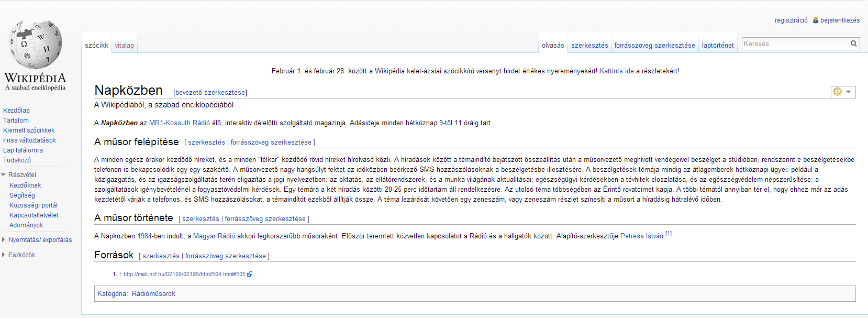Click the user icon beside bejelentkezés
This screenshot has height=318, width=868.
[x=815, y=20]
